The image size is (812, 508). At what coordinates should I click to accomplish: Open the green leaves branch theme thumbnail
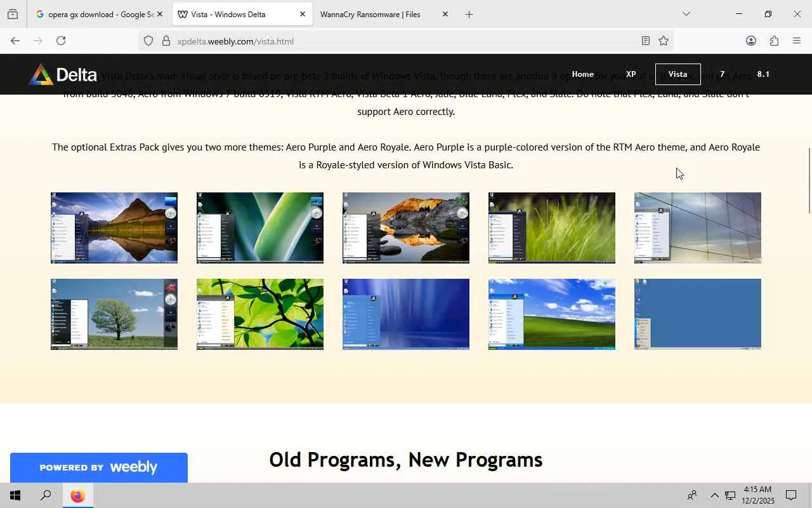[x=260, y=314]
